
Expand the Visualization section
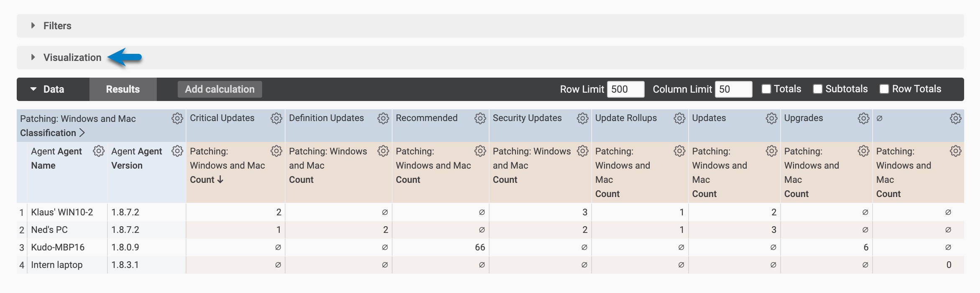(x=490, y=58)
